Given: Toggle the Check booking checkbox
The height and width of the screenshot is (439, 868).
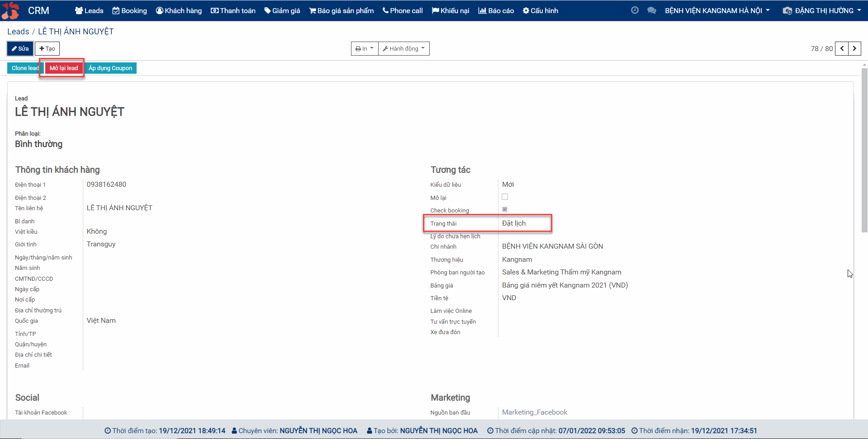Looking at the screenshot, I should pos(505,209).
